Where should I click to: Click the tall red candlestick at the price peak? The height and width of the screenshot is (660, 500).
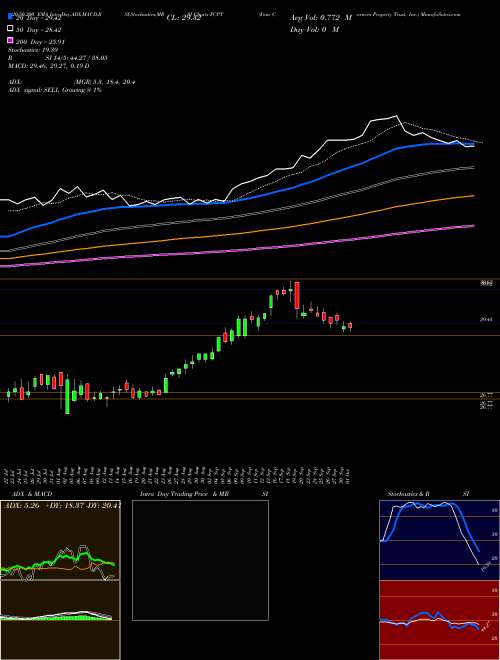point(297,295)
